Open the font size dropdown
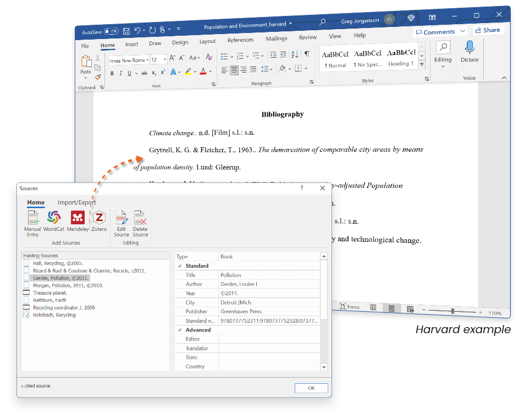This screenshot has height=420, width=519. (165, 59)
